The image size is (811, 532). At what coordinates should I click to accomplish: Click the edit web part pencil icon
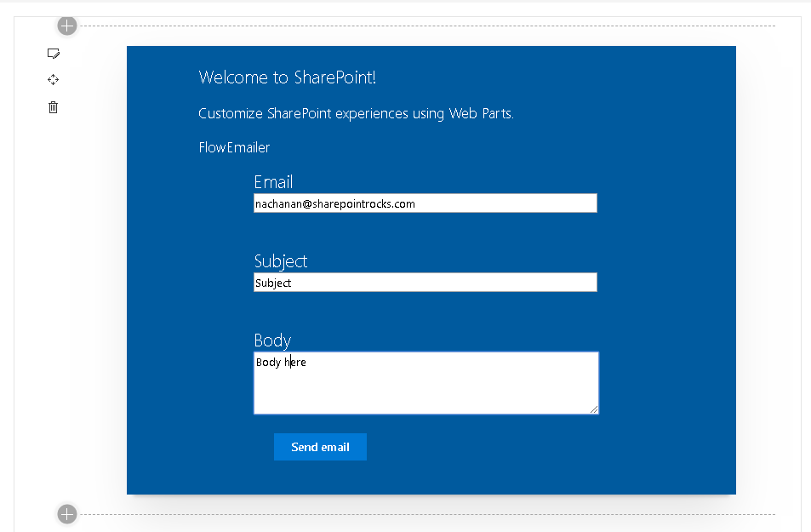coord(54,54)
